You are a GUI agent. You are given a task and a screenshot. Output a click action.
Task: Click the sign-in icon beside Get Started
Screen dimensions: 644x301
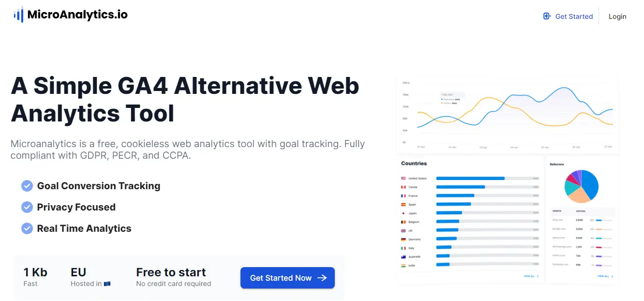point(546,16)
